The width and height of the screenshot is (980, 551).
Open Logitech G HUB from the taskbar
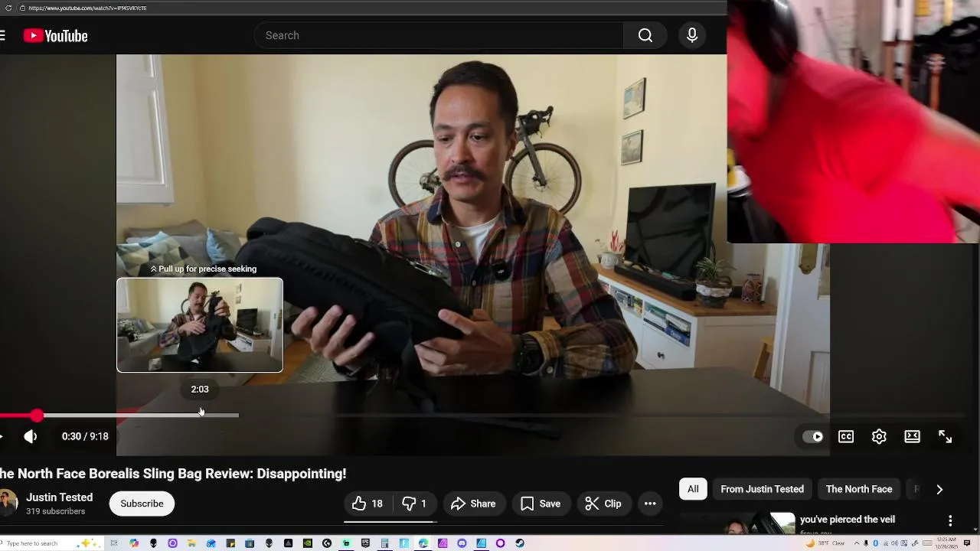coord(327,543)
